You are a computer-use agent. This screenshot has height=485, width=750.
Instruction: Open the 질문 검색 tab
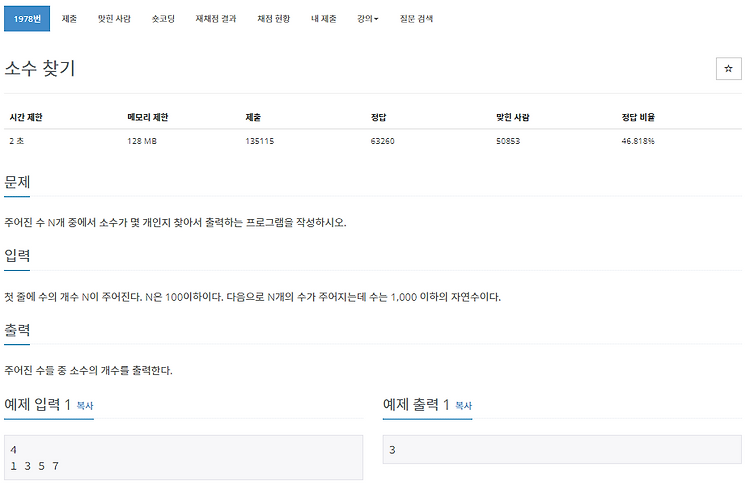(416, 19)
